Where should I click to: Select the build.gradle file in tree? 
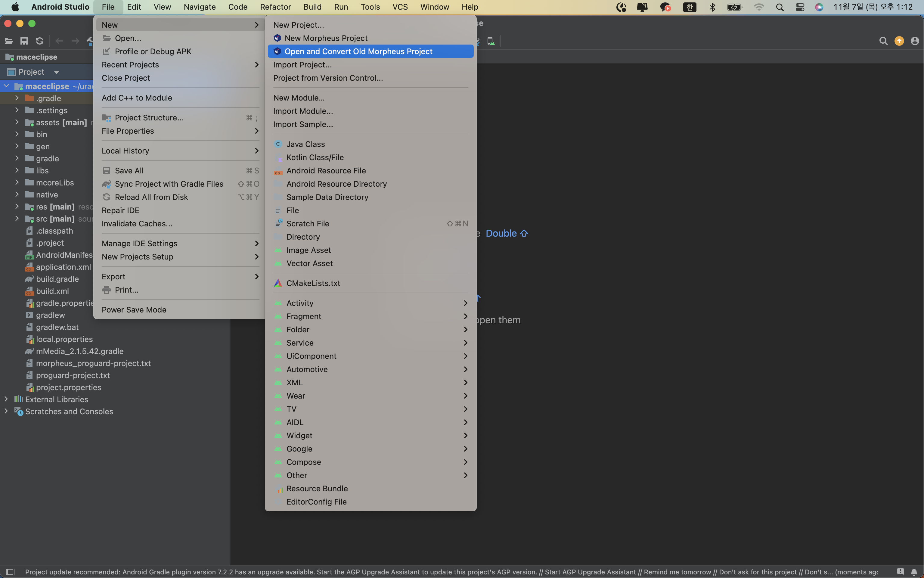pos(57,279)
